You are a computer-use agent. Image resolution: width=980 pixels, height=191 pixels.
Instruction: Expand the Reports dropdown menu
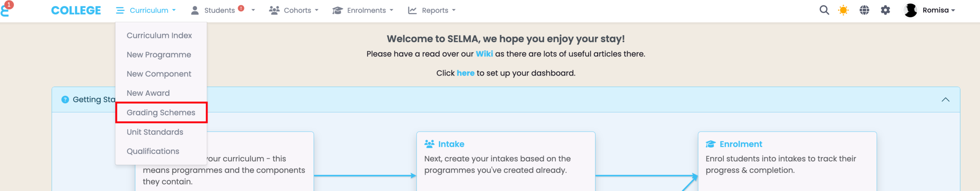tap(432, 10)
